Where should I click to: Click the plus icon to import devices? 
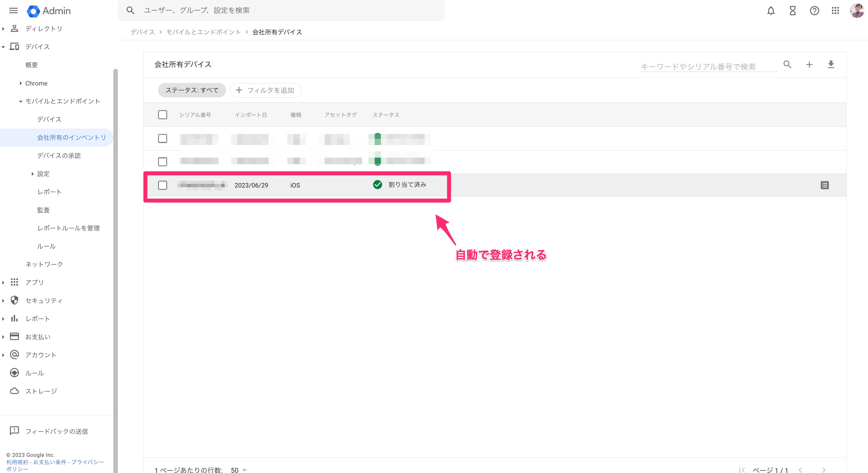pos(809,64)
